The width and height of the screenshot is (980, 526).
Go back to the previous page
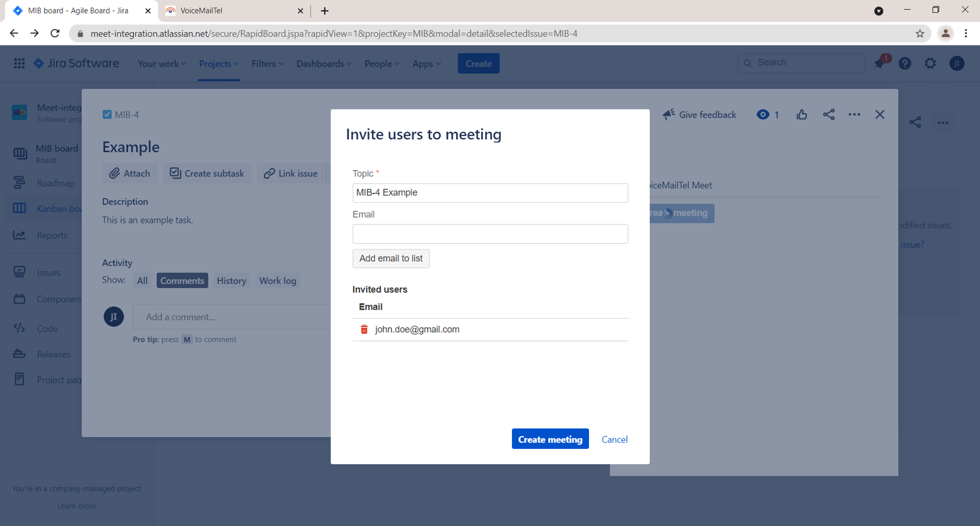pyautogui.click(x=14, y=33)
